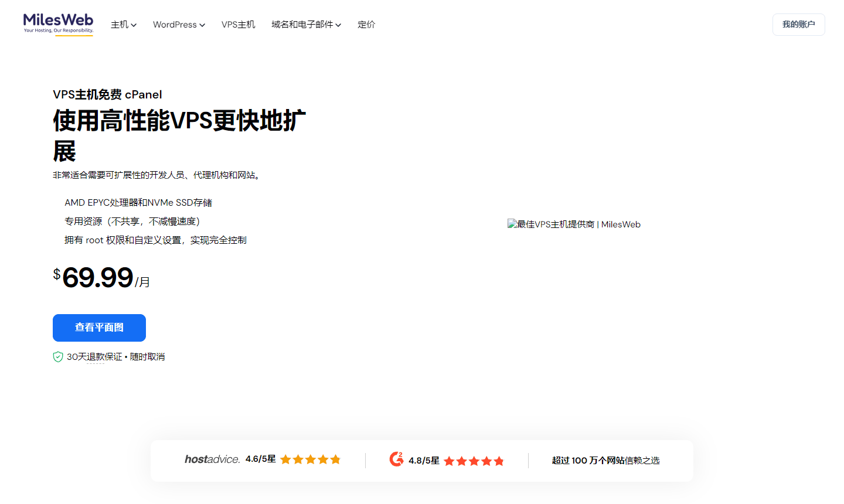The width and height of the screenshot is (844, 504).
Task: Click the 我的账户 button
Action: point(798,25)
